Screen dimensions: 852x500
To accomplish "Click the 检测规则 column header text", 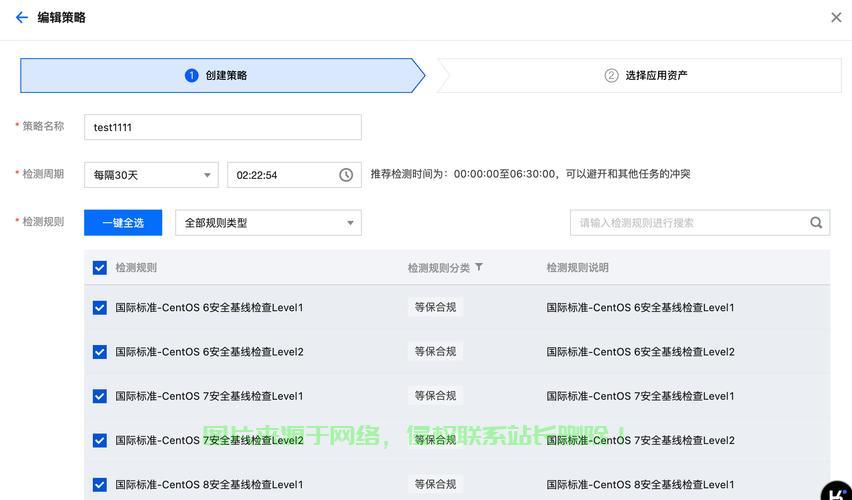I will point(136,267).
